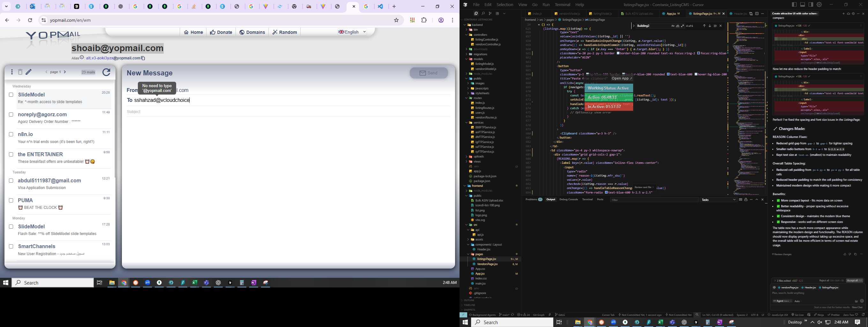Open Chrome tab search dropdown arrow
The height and width of the screenshot is (327, 868).
(x=6, y=6)
